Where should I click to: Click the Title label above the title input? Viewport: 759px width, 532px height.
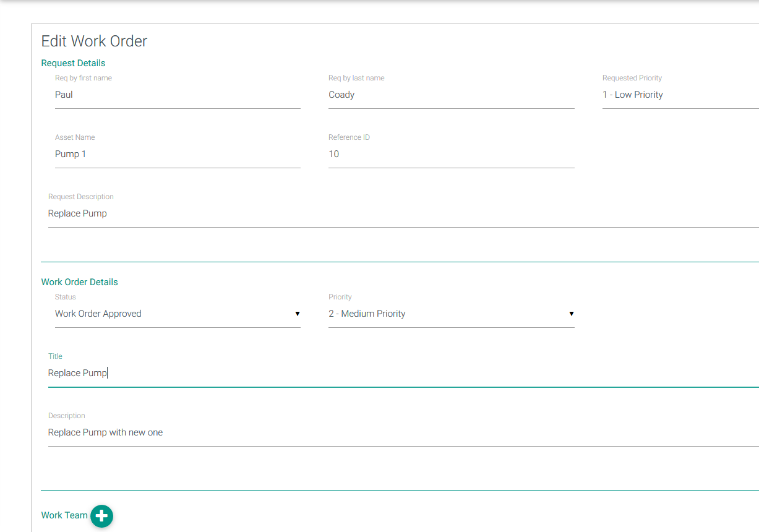[x=55, y=356]
